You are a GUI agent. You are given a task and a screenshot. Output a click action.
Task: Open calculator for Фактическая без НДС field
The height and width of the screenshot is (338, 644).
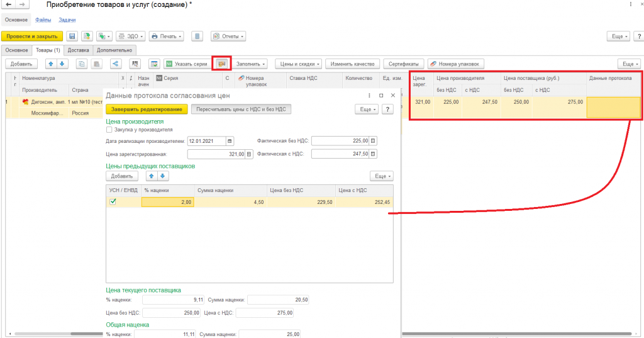click(373, 141)
